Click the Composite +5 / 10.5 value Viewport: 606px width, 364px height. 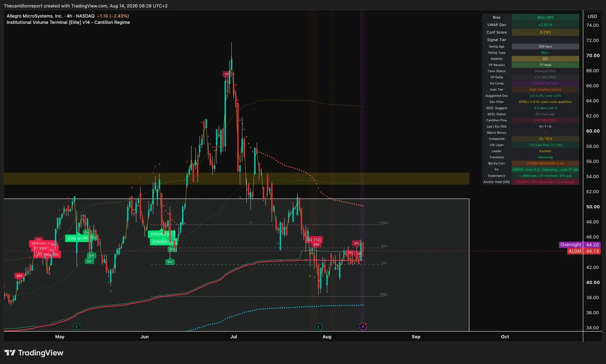[x=545, y=139]
